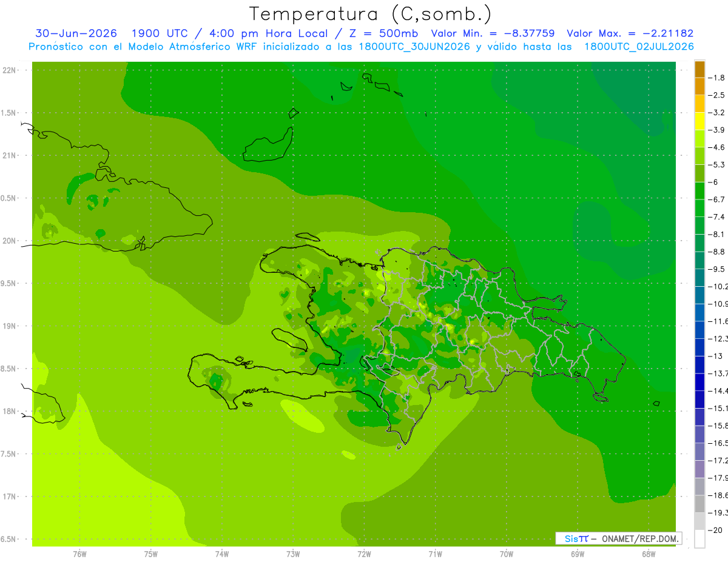The width and height of the screenshot is (728, 562).
Task: Click the '21N' latitude axis label
Action: [10, 156]
